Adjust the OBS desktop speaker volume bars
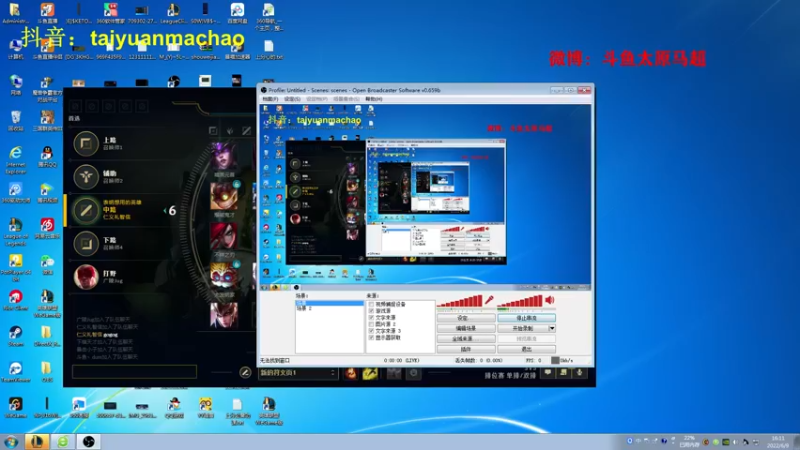800x450 pixels. pyautogui.click(x=520, y=302)
